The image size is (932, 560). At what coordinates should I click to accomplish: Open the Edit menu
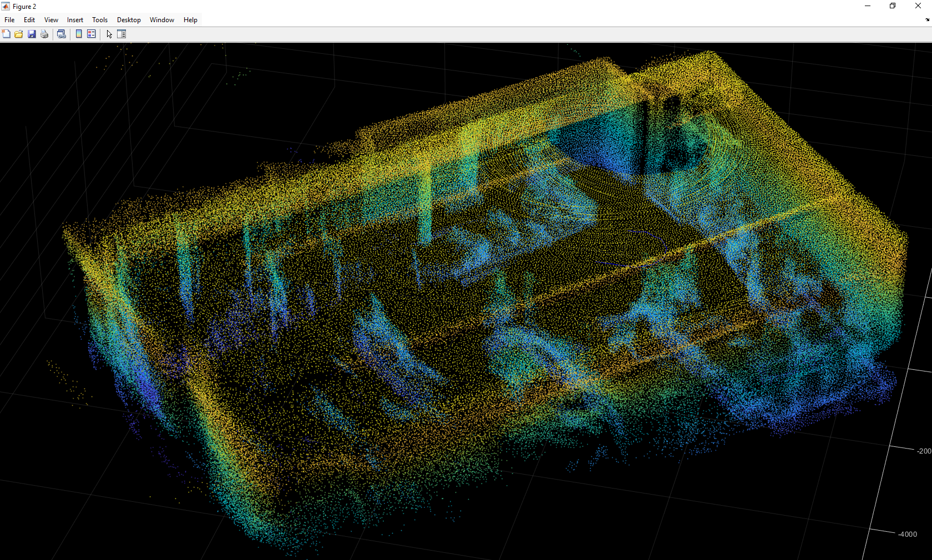pyautogui.click(x=29, y=20)
